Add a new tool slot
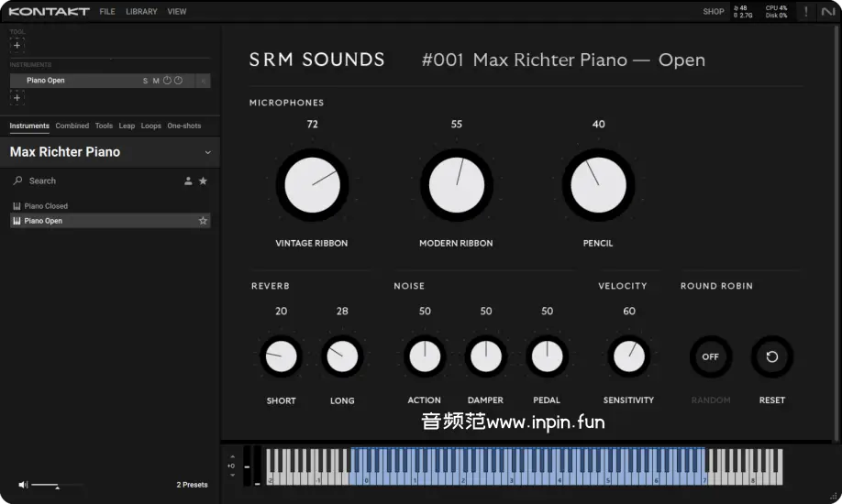This screenshot has height=504, width=842. [17, 45]
